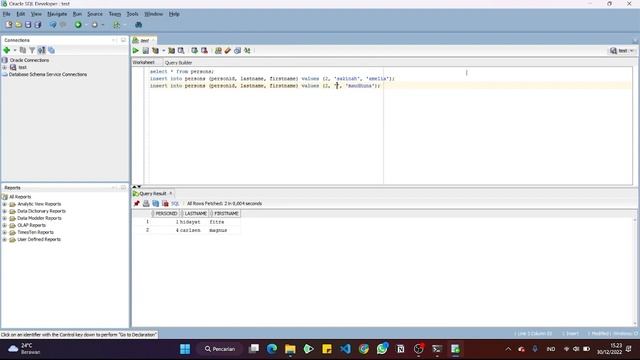Expand the test connection node
The height and width of the screenshot is (360, 640).
5,67
